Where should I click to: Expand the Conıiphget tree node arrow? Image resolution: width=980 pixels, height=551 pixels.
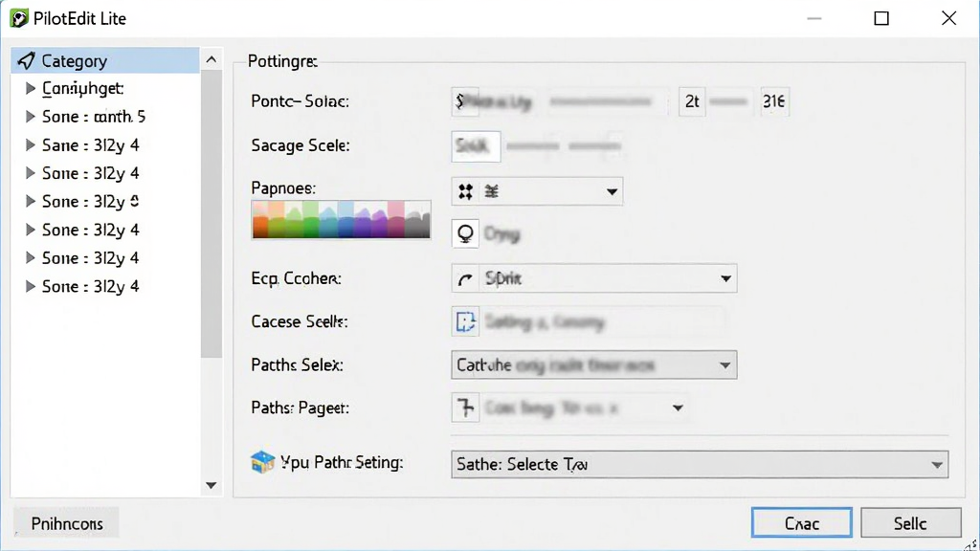click(x=30, y=88)
